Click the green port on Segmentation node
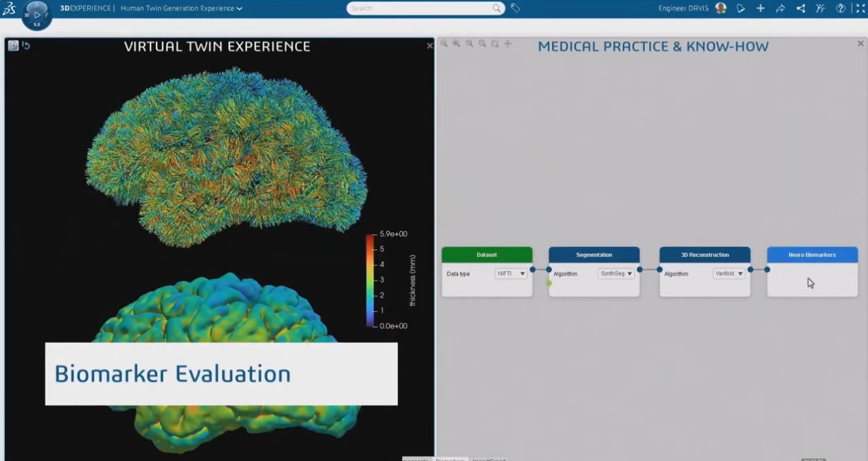 point(549,283)
